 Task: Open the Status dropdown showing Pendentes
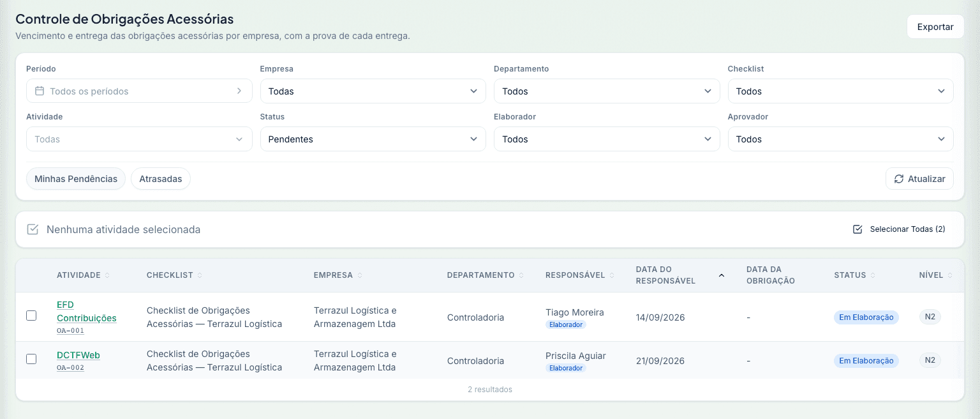click(373, 139)
